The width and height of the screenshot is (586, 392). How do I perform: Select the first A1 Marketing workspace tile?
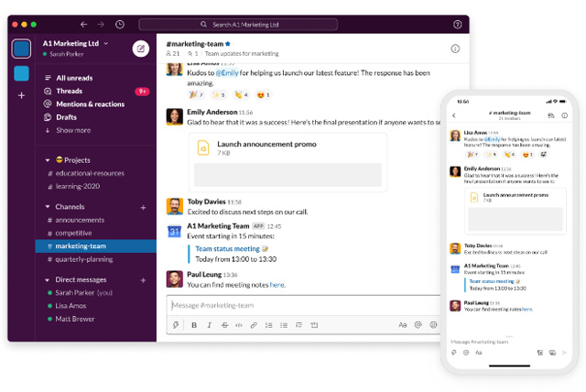[x=21, y=49]
